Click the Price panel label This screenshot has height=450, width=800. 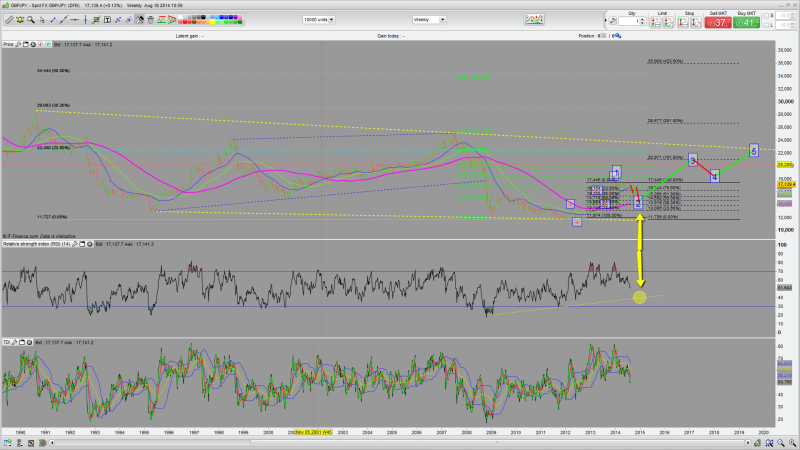(x=7, y=44)
